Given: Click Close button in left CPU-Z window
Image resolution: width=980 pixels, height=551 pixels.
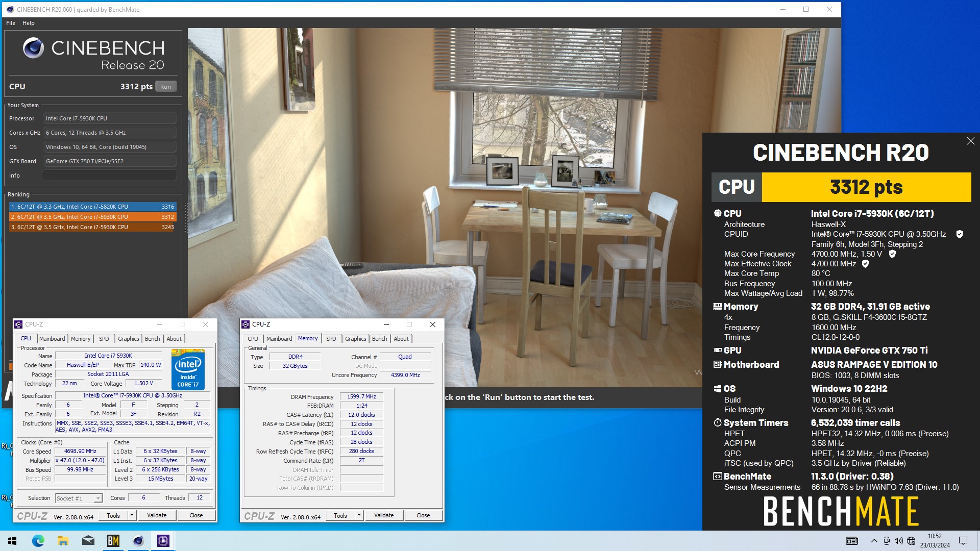Looking at the screenshot, I should tap(196, 515).
